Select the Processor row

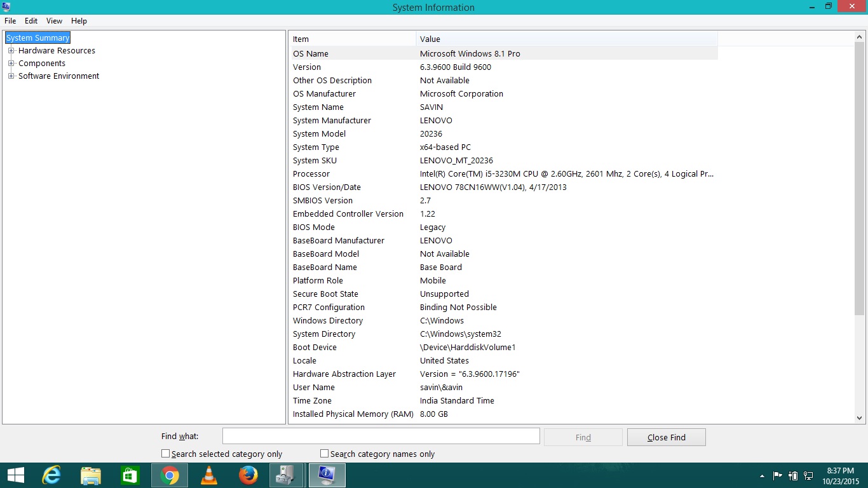[x=505, y=173]
